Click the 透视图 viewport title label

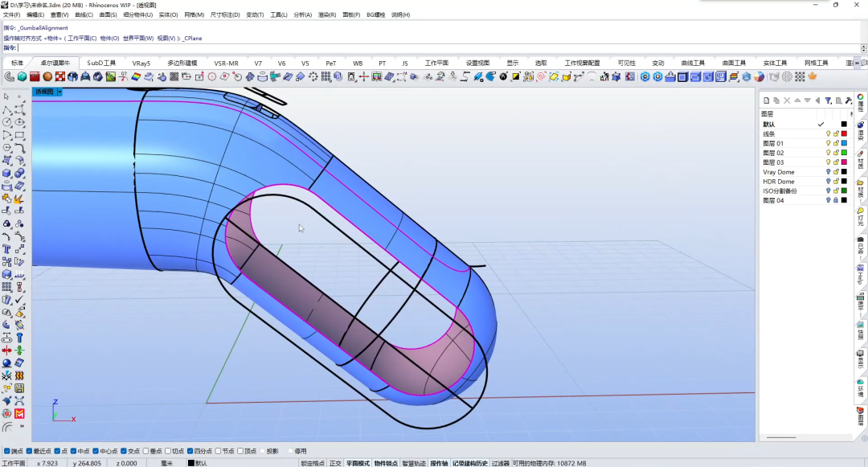[x=44, y=92]
